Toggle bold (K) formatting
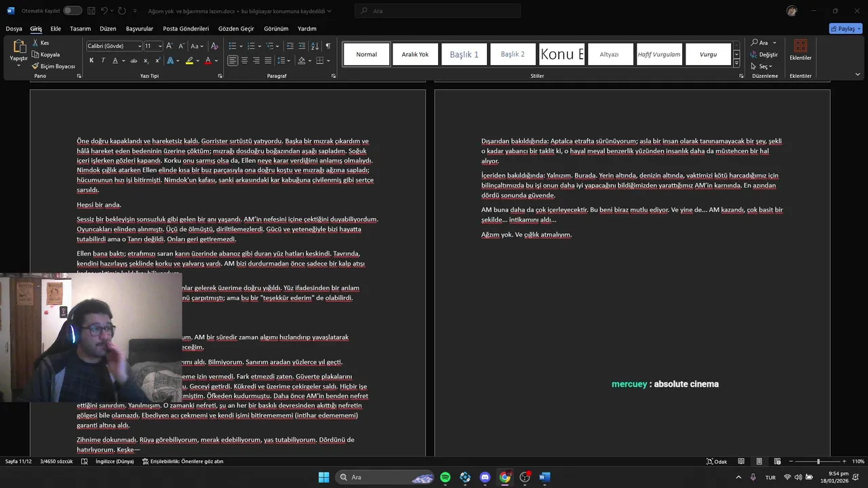868x488 pixels. tap(92, 60)
